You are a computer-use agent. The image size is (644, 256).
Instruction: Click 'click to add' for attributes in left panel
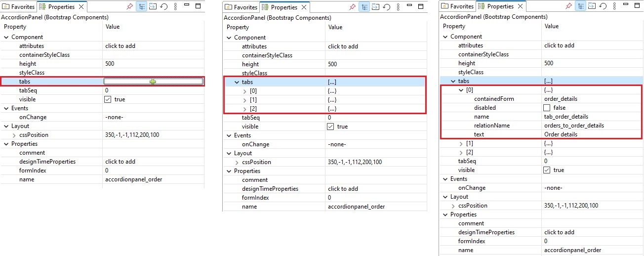[x=120, y=46]
